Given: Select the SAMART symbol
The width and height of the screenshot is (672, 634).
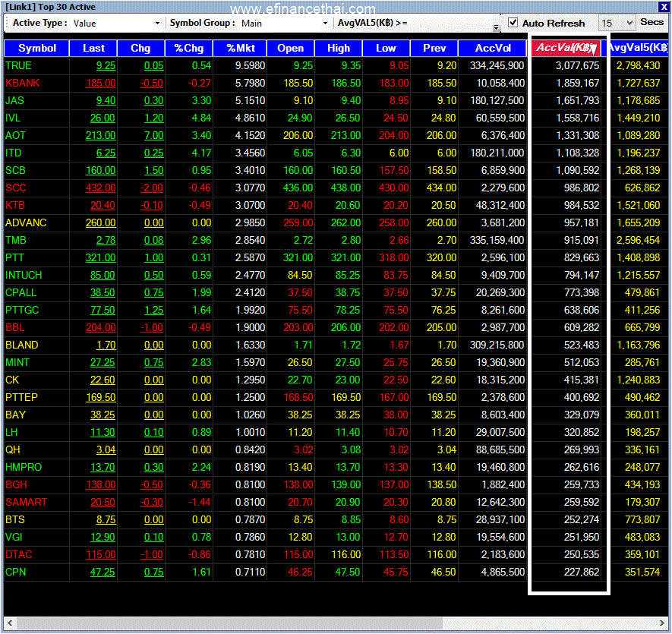Looking at the screenshot, I should [26, 502].
